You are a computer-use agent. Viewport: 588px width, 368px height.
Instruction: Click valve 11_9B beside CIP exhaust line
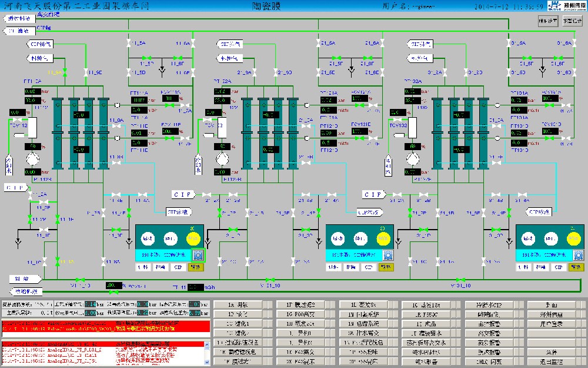(86, 72)
